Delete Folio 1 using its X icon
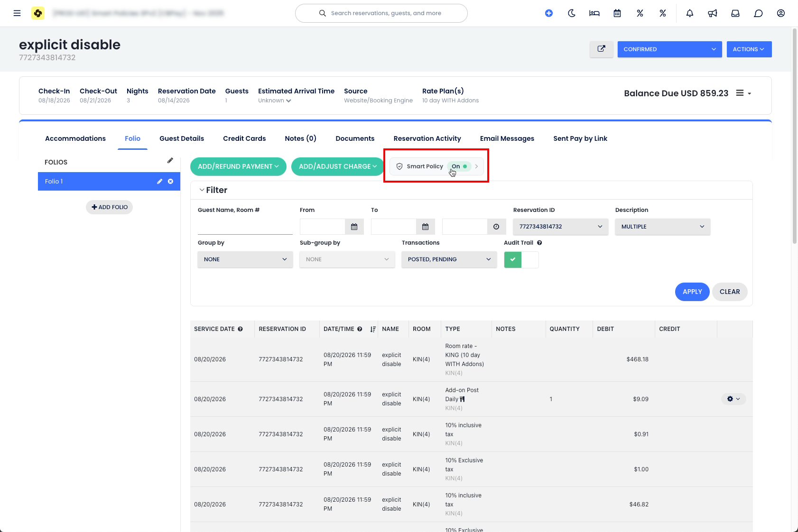798x532 pixels. pyautogui.click(x=170, y=182)
